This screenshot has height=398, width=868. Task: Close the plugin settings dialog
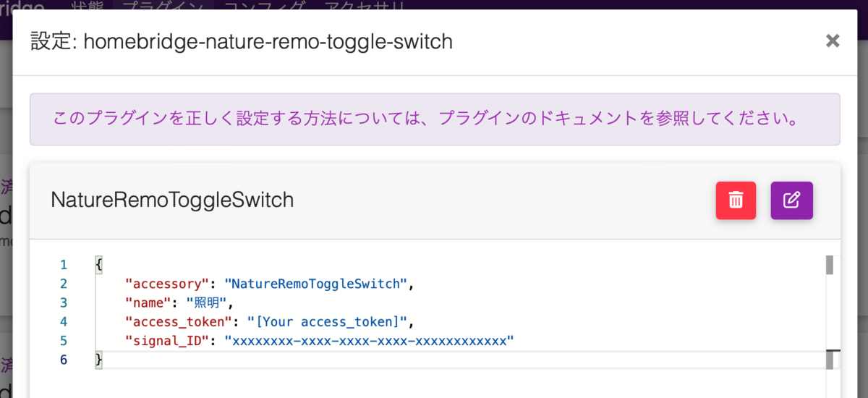point(833,41)
